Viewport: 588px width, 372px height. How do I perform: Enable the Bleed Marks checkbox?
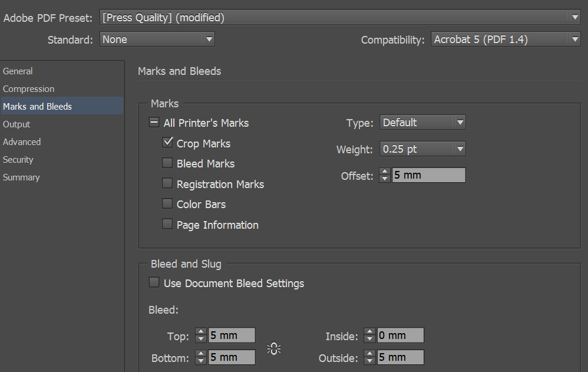click(x=167, y=163)
